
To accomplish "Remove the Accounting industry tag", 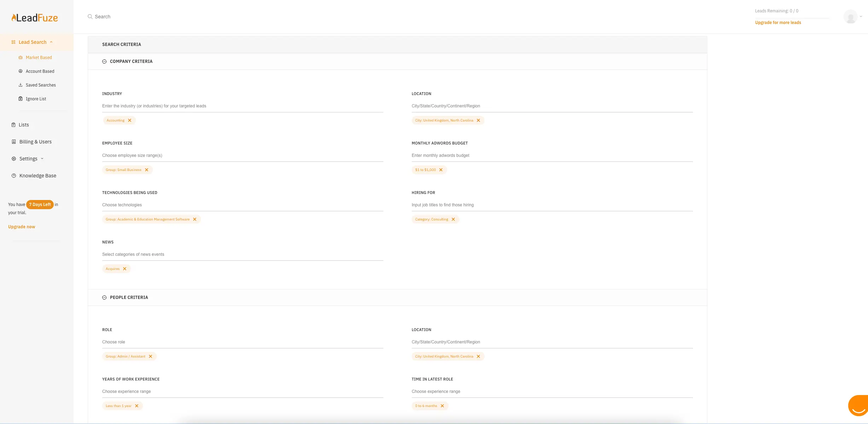I will tap(130, 120).
